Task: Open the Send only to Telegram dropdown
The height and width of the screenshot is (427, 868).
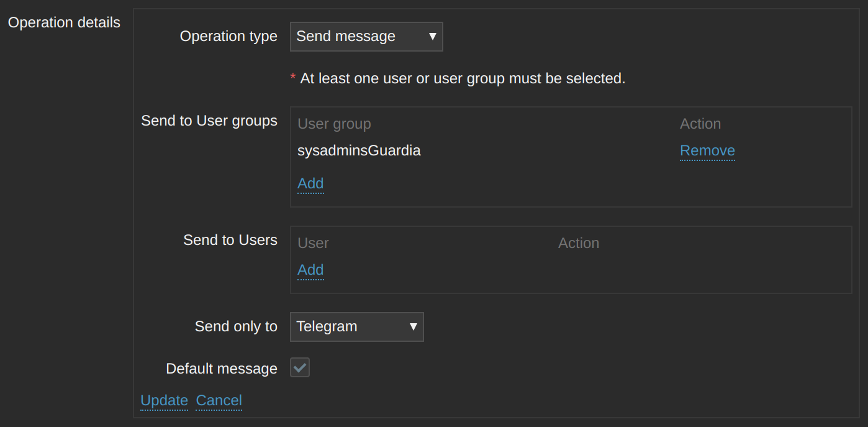Action: point(356,327)
